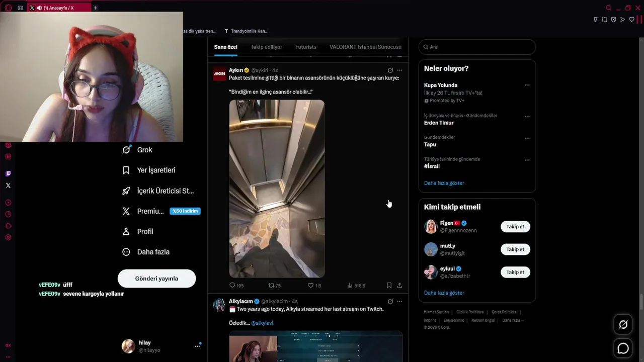Show more trends via Daha fazla göster
The width and height of the screenshot is (644, 362).
click(444, 183)
